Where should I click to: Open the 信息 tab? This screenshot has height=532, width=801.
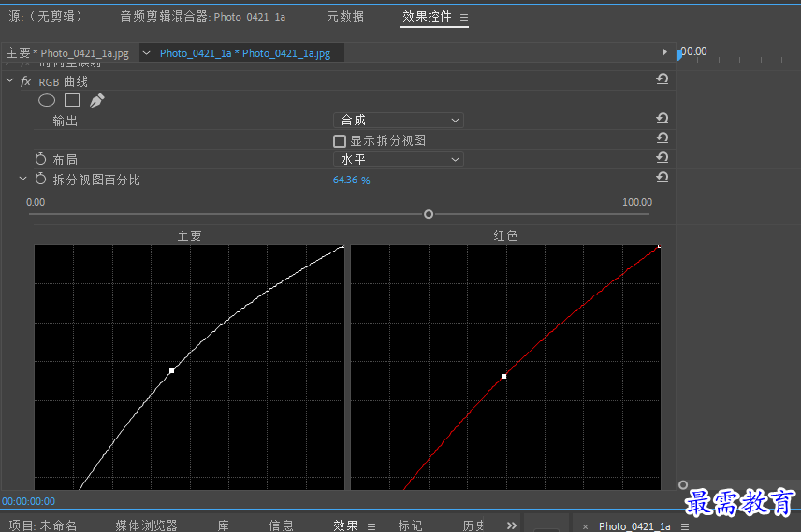pyautogui.click(x=281, y=525)
